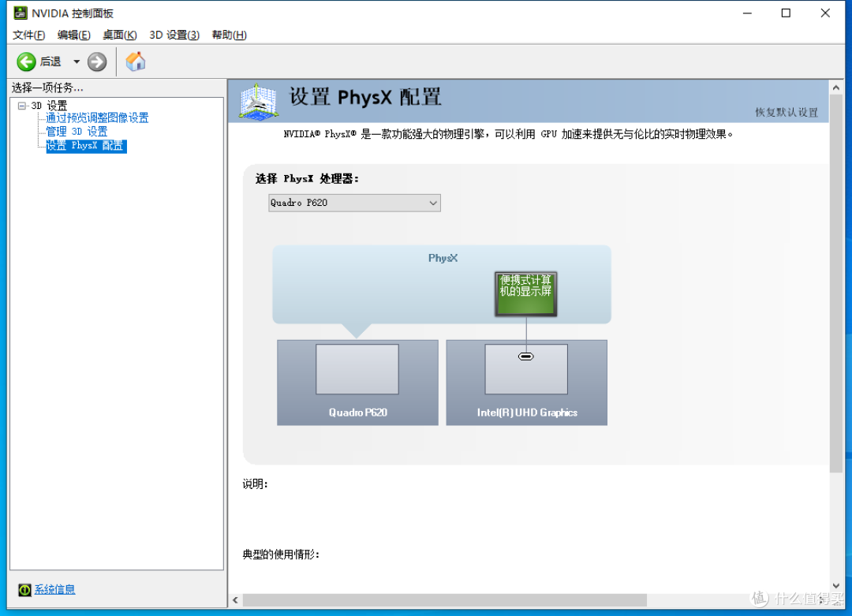Click the 选择 PhysX 处理器 label

(x=307, y=179)
